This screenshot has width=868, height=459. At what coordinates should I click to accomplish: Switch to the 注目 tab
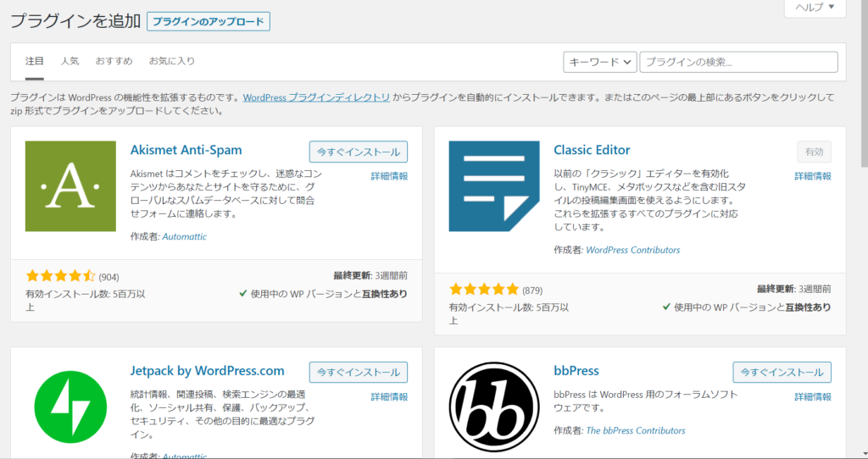(x=34, y=61)
